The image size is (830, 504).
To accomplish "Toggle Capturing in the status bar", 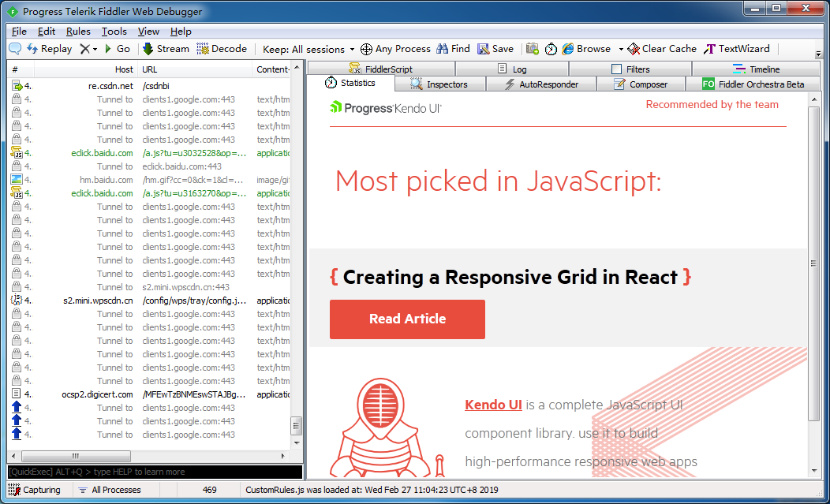I will [35, 490].
